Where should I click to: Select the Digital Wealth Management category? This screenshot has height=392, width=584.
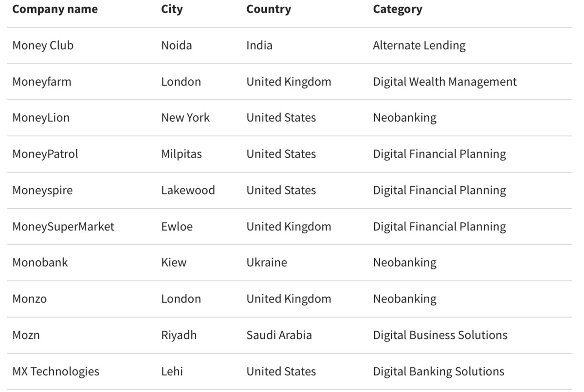(444, 82)
